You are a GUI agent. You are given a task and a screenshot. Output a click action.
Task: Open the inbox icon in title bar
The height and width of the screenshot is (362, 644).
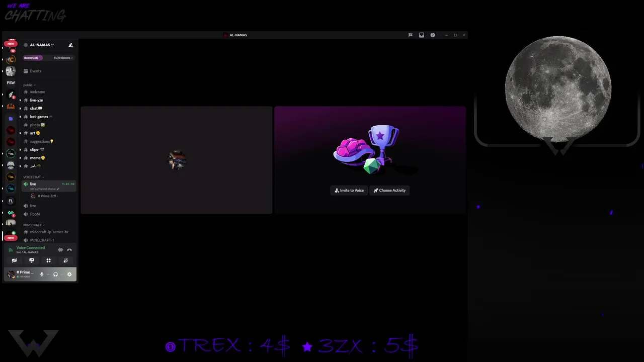pos(421,35)
